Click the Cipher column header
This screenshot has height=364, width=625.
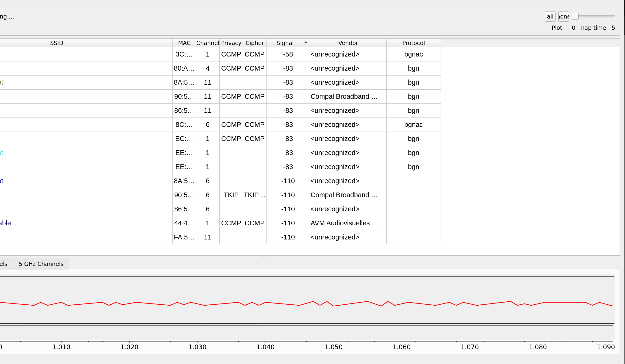coord(255,43)
